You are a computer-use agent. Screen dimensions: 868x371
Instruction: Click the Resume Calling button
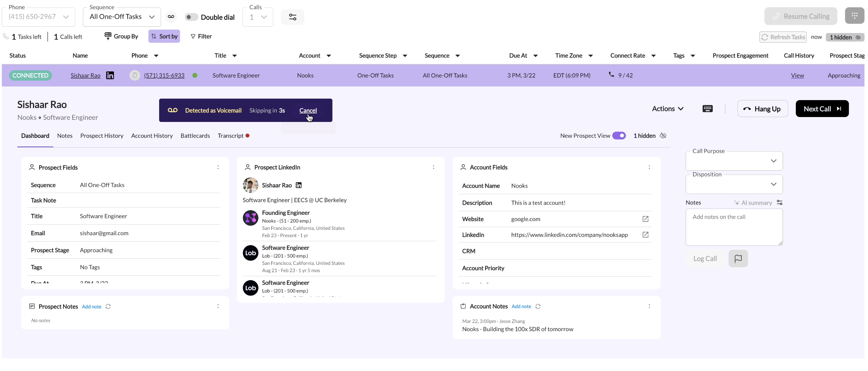tap(801, 16)
